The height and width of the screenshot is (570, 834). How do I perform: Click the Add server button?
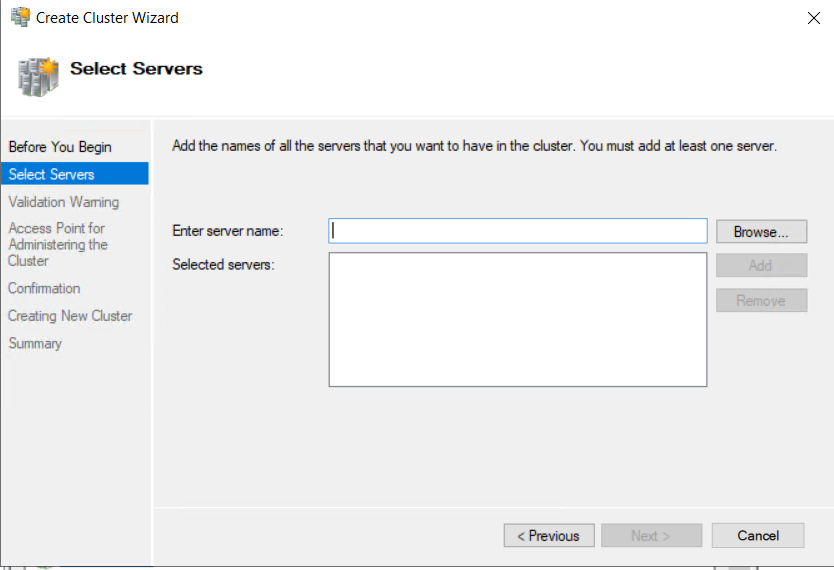coord(761,265)
